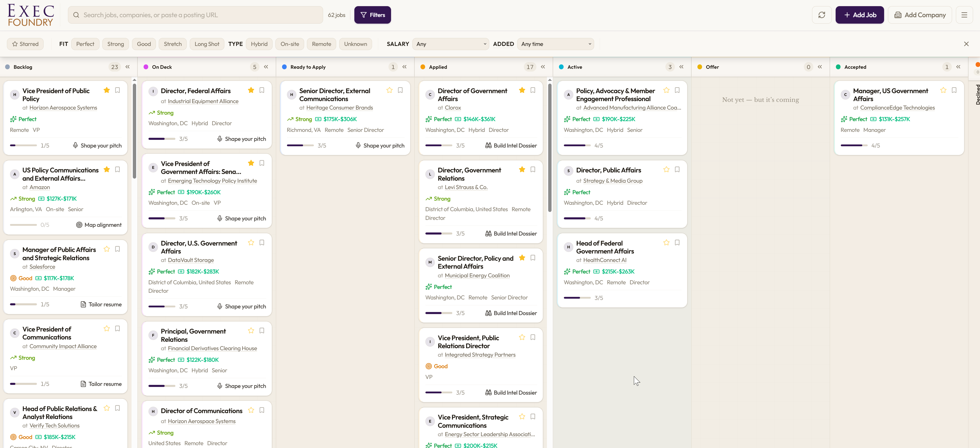
Task: Click the refresh icon in top bar
Action: pyautogui.click(x=821, y=15)
